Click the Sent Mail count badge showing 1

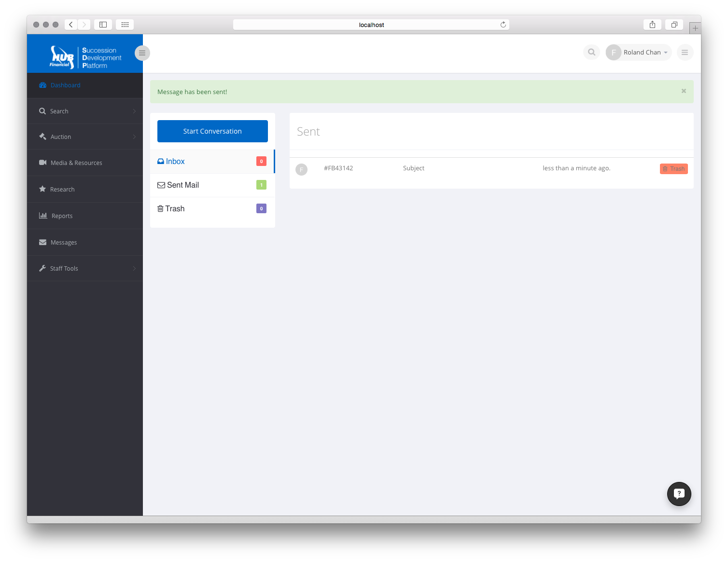pyautogui.click(x=261, y=185)
